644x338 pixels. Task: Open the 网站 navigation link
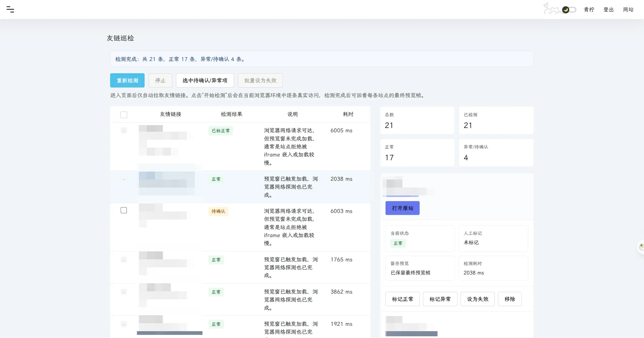pos(628,10)
